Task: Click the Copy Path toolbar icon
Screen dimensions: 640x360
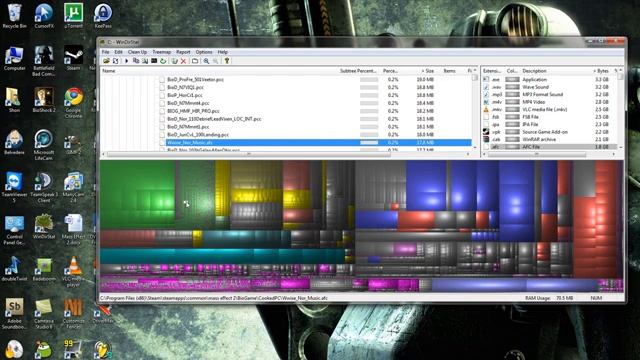Action: [x=136, y=61]
